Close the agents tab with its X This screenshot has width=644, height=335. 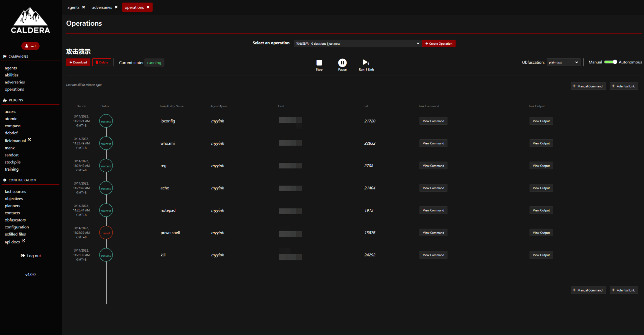tap(84, 7)
